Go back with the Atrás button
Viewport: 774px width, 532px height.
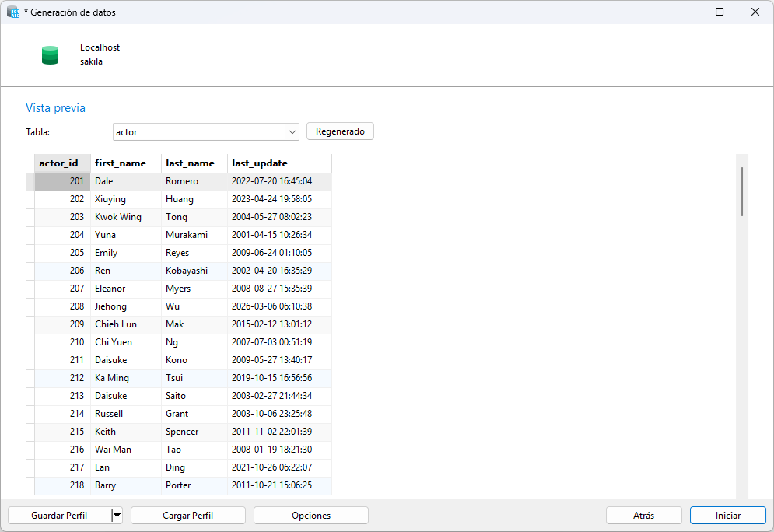(643, 515)
